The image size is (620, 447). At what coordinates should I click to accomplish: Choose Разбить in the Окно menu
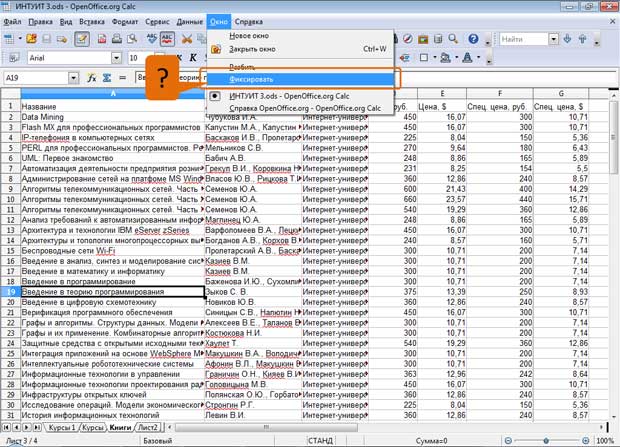click(x=301, y=67)
